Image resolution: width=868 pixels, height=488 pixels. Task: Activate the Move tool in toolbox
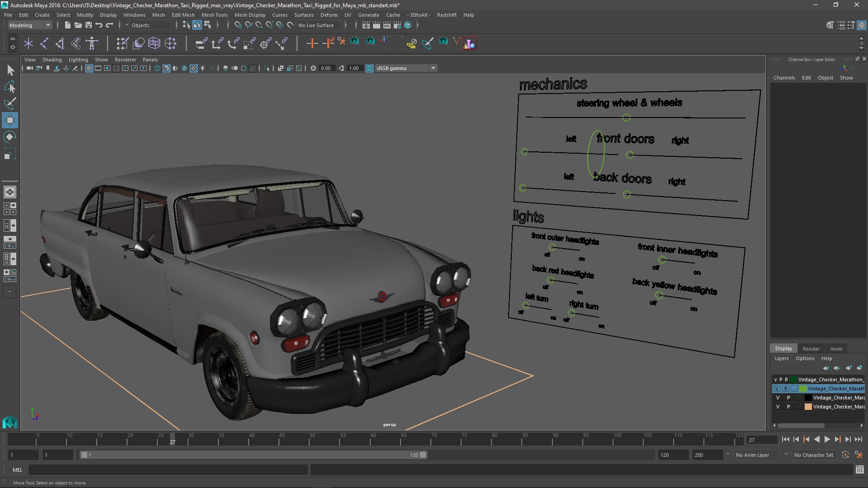coord(10,120)
